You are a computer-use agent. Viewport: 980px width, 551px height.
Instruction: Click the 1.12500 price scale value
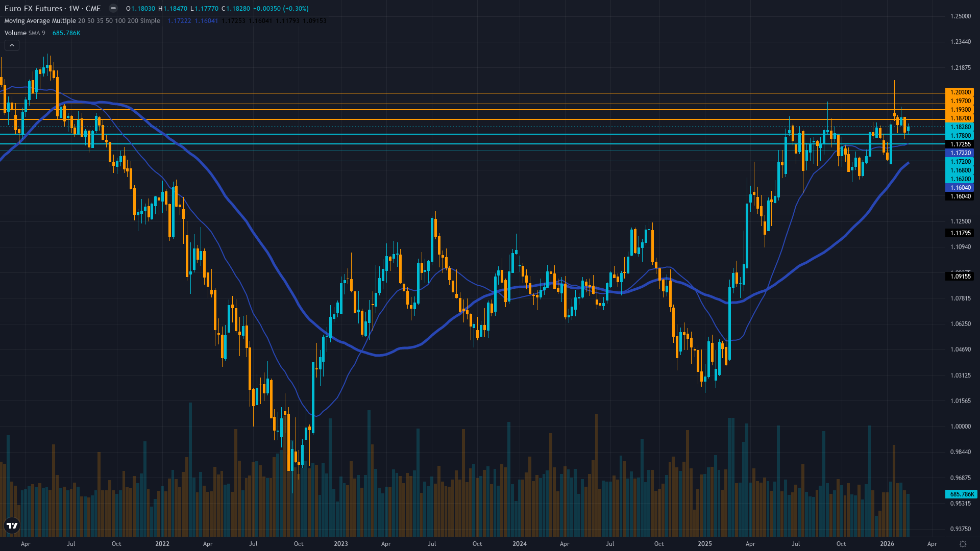[961, 221]
